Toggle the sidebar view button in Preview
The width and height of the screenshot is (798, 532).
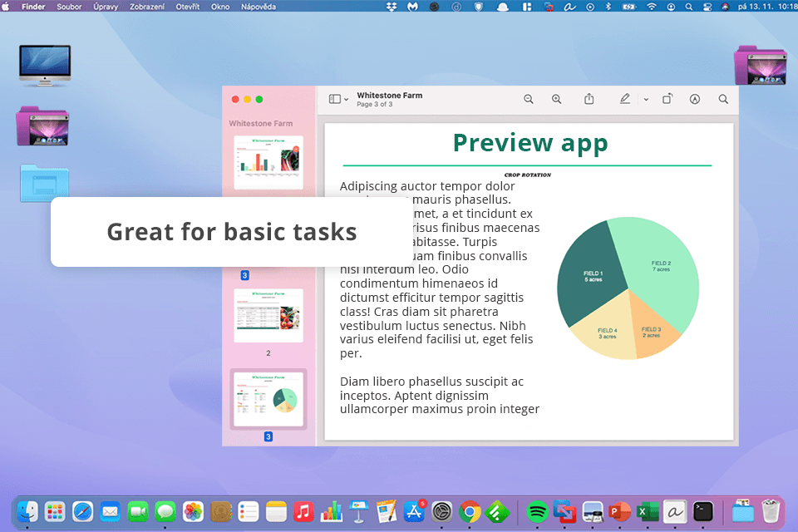(x=335, y=99)
